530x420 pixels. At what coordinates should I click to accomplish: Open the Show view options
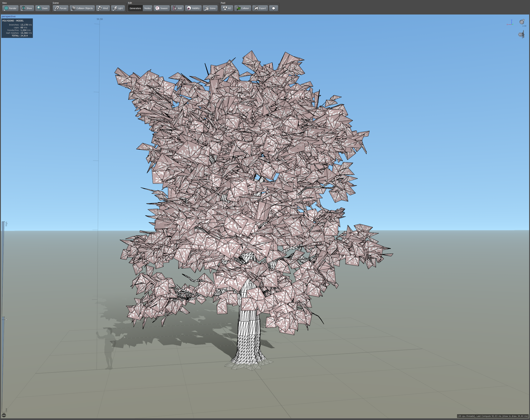coord(27,8)
